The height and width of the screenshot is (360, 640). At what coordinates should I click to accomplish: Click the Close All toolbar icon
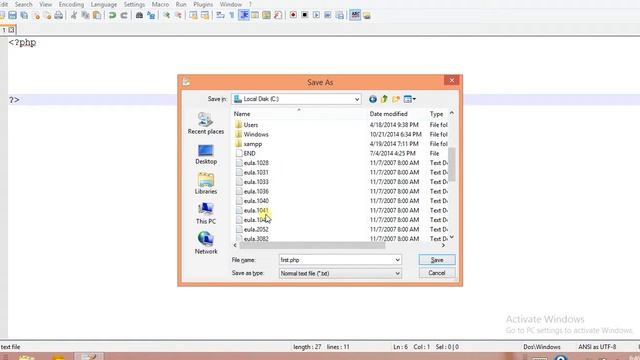[x=47, y=15]
